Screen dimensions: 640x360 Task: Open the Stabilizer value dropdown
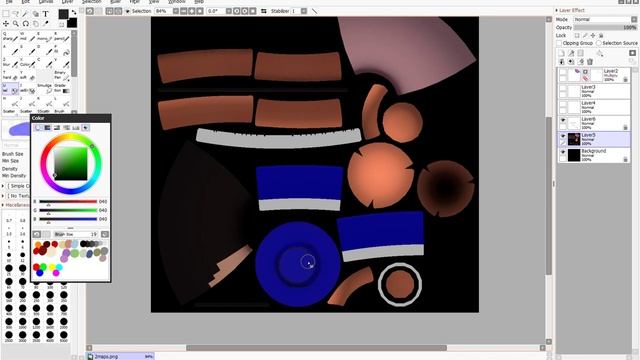pyautogui.click(x=304, y=11)
